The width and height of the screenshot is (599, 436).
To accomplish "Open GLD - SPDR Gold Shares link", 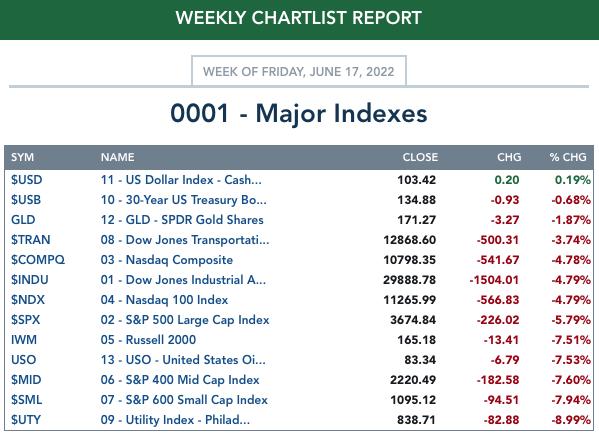I will click(182, 220).
